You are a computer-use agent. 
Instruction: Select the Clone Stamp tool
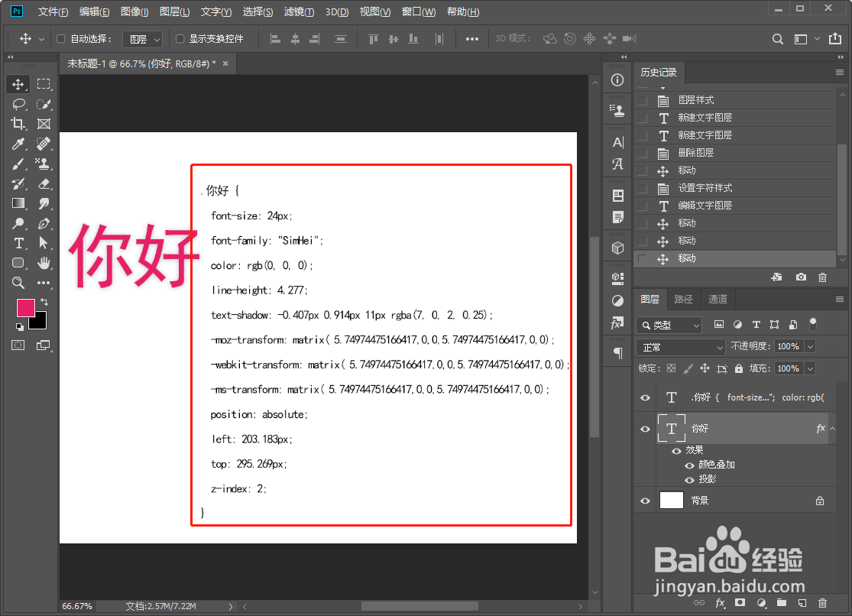44,164
